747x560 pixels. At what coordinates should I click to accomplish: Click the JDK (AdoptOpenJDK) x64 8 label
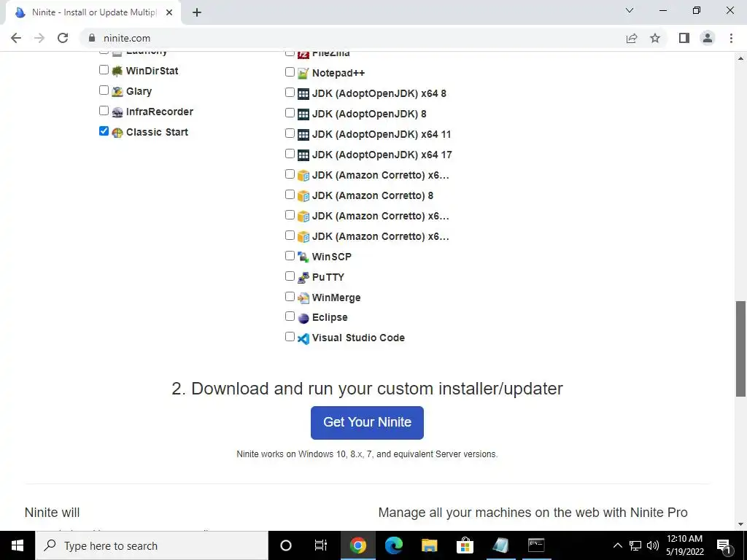coord(379,93)
